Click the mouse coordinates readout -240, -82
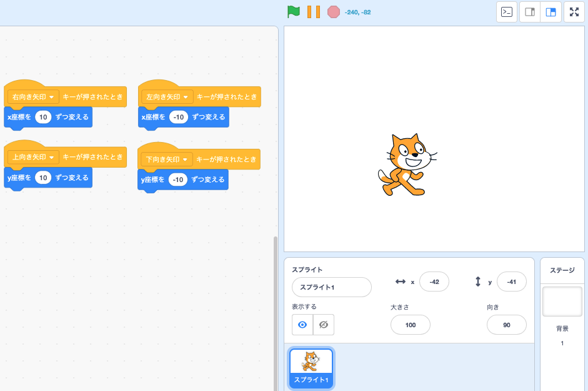588x391 pixels. (x=358, y=13)
